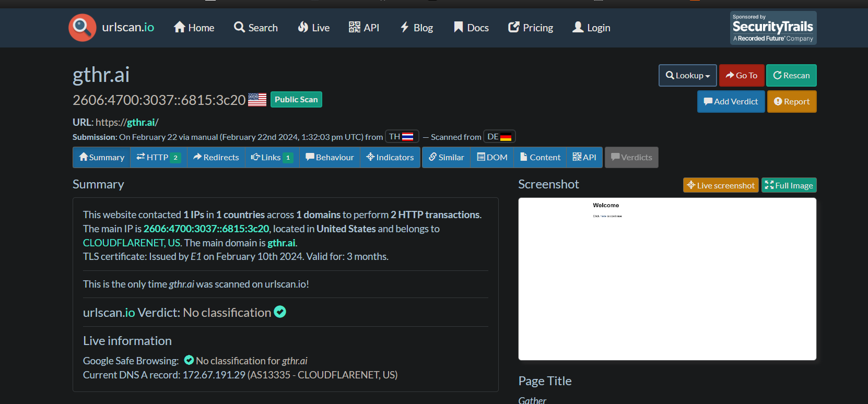Click the Add Verdict button

(731, 102)
